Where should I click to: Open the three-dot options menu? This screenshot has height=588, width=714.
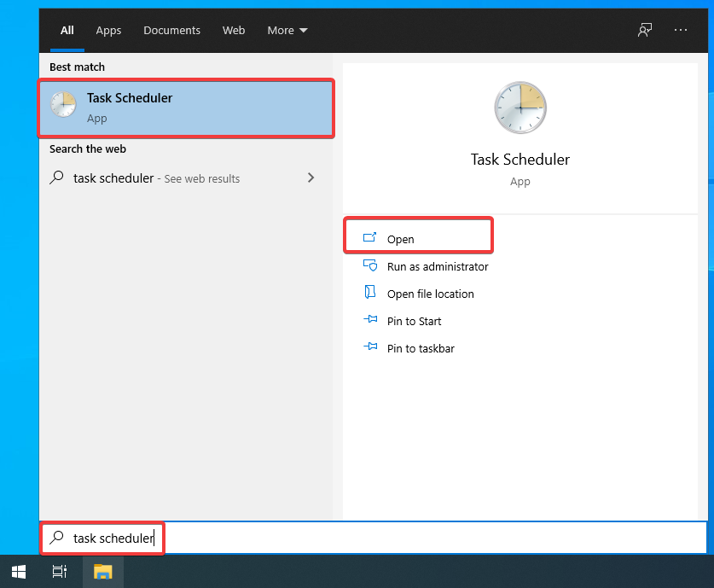[x=680, y=30]
